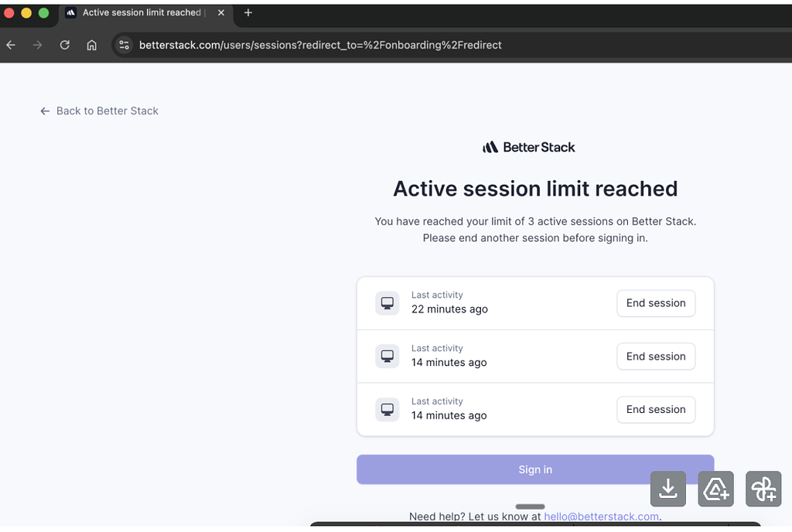
Task: End session in the last row
Action: click(x=655, y=410)
